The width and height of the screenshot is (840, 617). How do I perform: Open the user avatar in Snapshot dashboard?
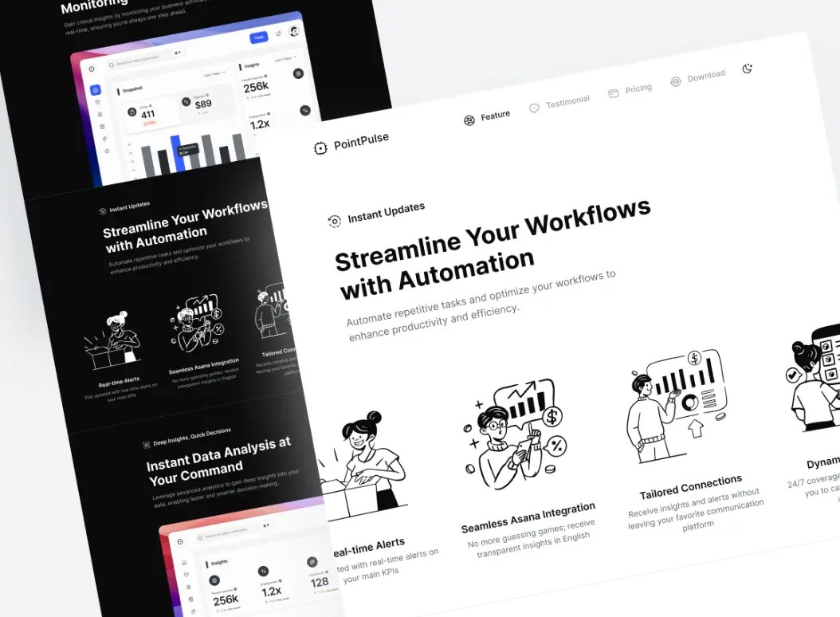click(x=294, y=30)
